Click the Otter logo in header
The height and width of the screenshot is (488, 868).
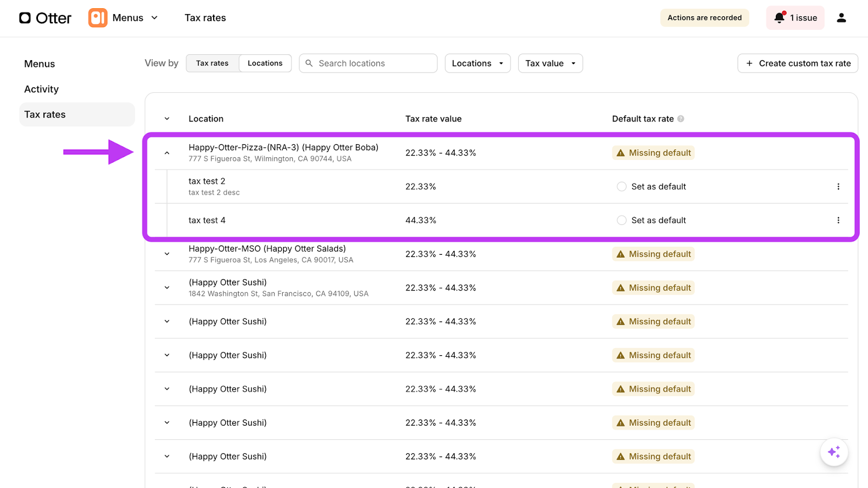45,18
